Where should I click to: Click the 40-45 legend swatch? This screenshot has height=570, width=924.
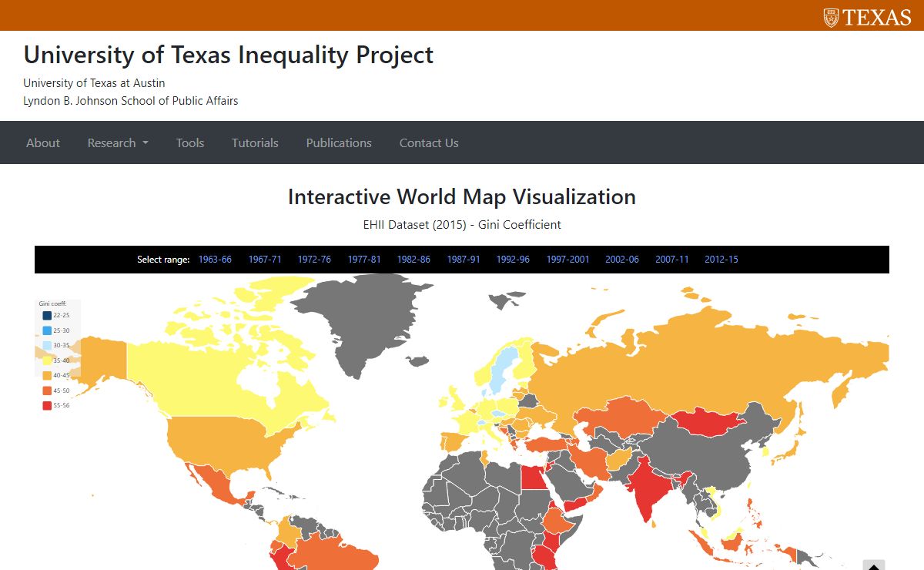click(x=47, y=376)
